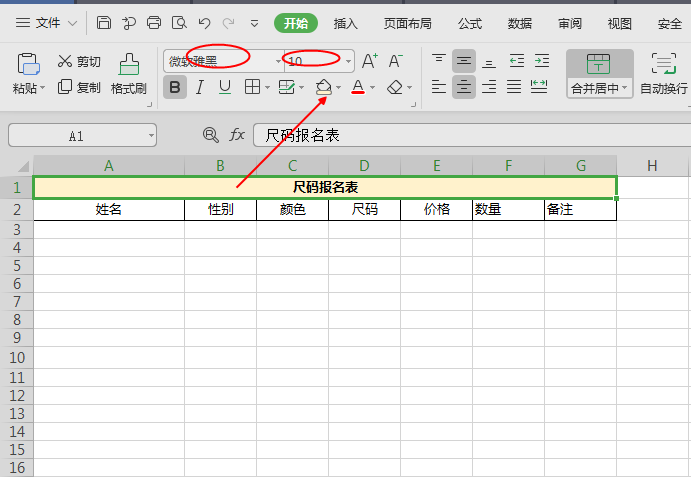
Task: Increase font size with A+ icon
Action: [x=369, y=61]
